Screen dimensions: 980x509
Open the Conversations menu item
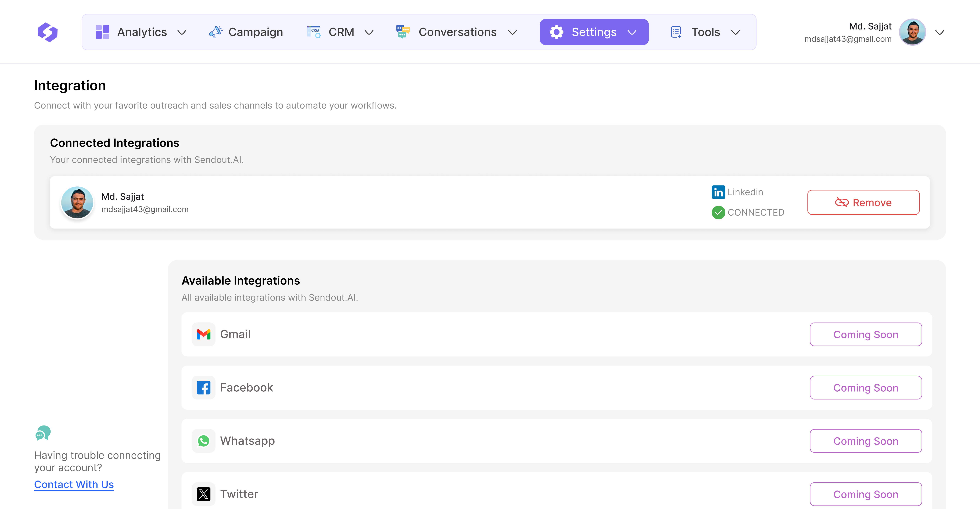tap(457, 32)
